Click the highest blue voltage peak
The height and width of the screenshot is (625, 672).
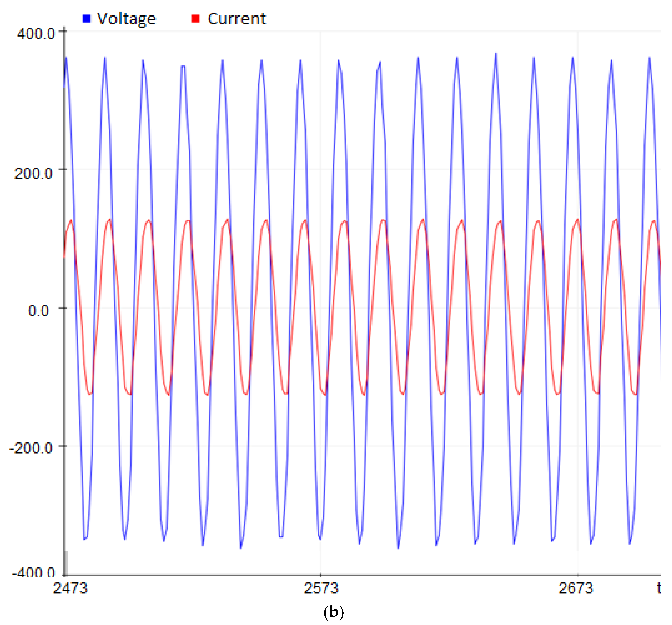tap(496, 54)
